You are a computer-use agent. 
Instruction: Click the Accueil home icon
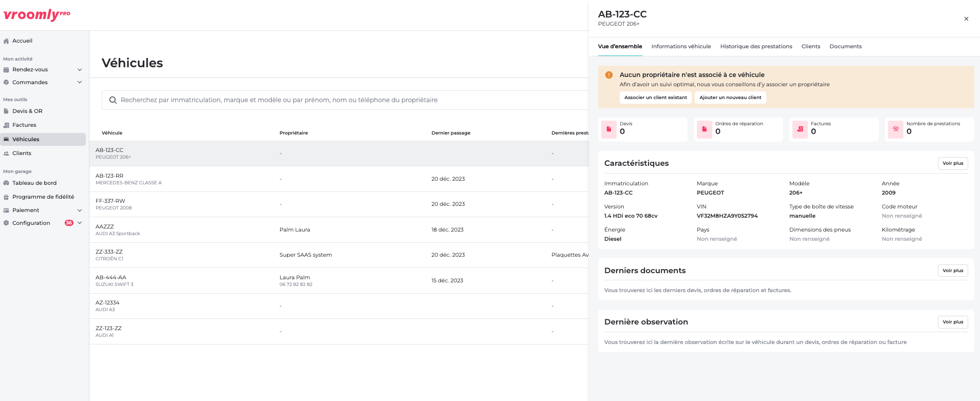pos(6,41)
